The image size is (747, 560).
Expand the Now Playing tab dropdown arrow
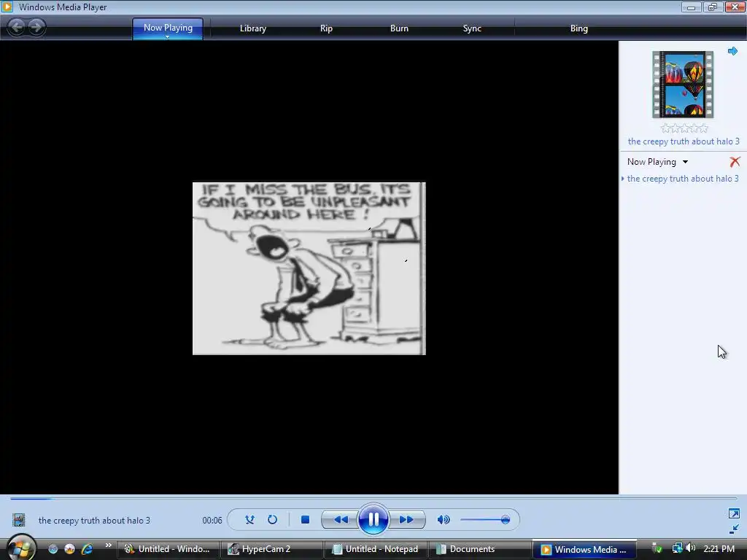[167, 36]
